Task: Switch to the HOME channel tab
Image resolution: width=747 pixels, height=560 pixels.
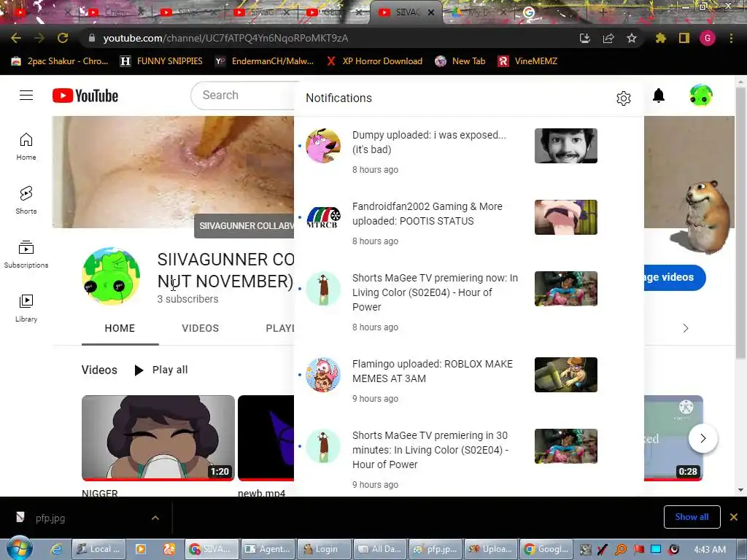Action: [120, 328]
